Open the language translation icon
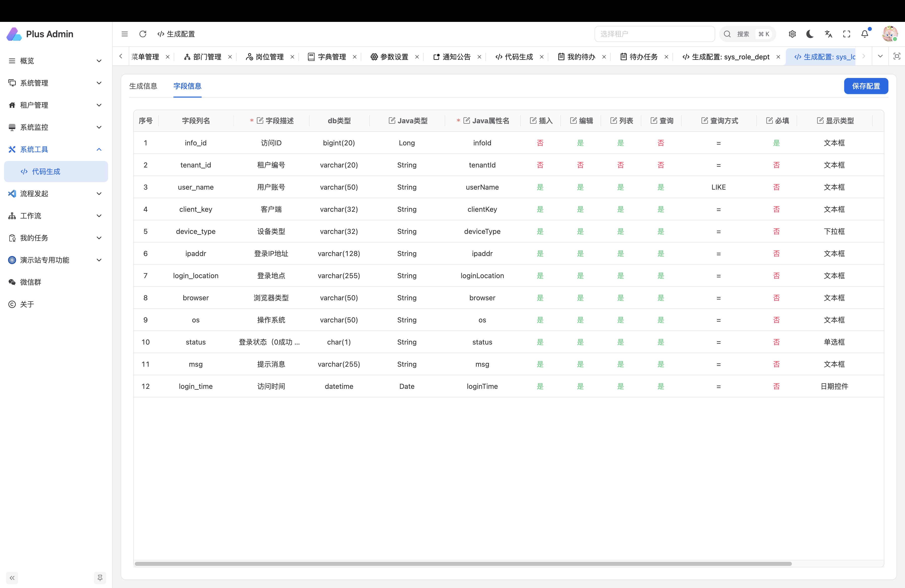The image size is (905, 588). (828, 34)
